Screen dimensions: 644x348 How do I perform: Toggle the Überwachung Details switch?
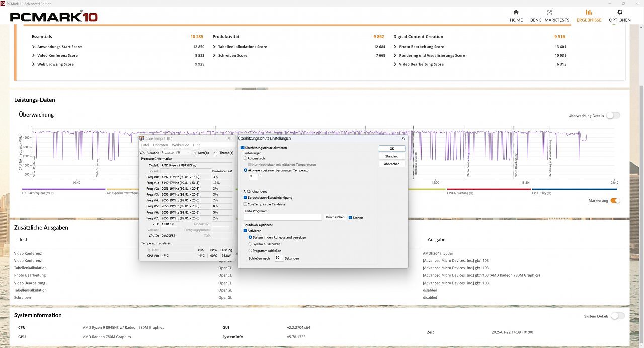(613, 115)
